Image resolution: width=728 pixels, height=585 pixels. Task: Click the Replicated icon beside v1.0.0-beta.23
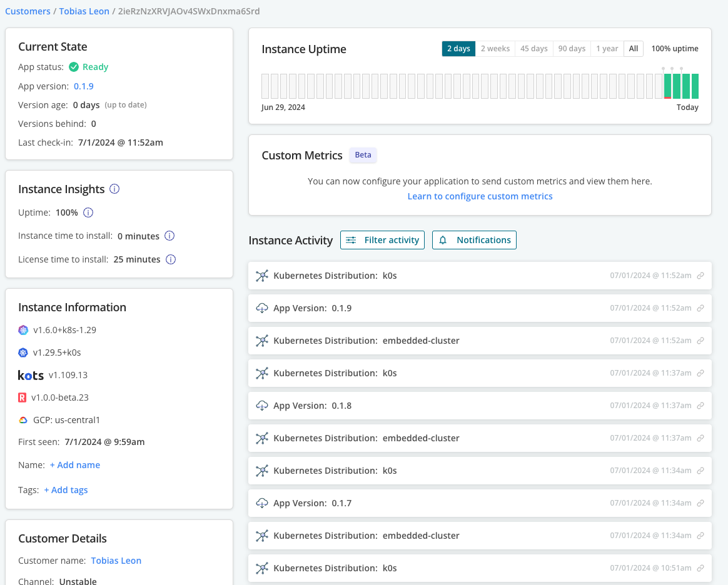point(23,397)
